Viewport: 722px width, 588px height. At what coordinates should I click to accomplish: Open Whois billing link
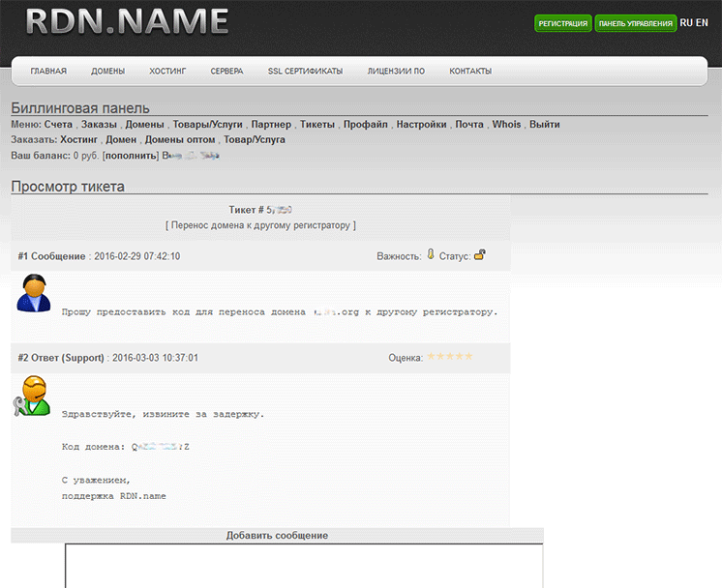506,124
